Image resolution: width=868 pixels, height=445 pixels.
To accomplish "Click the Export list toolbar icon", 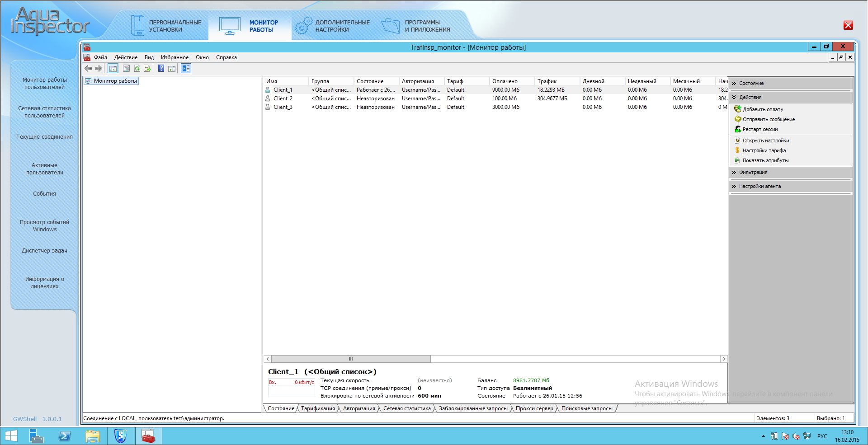I will (147, 69).
